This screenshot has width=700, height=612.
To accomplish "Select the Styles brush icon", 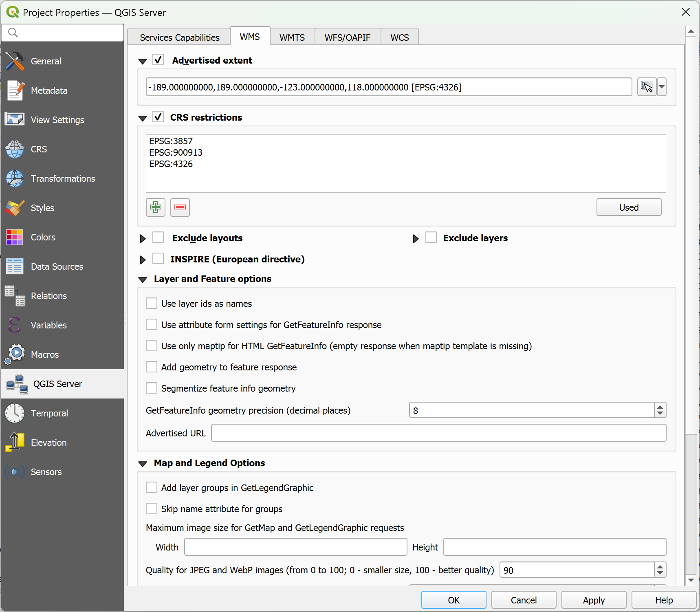I will pos(15,208).
